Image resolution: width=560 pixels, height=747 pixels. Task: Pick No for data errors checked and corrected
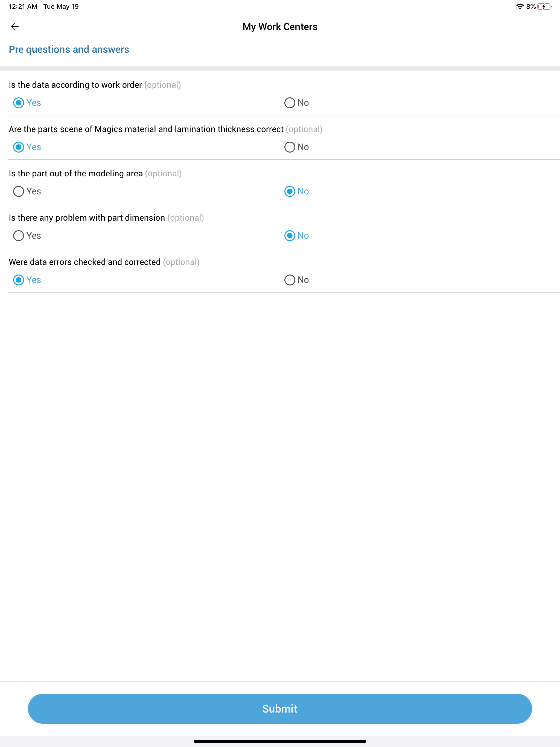(296, 280)
